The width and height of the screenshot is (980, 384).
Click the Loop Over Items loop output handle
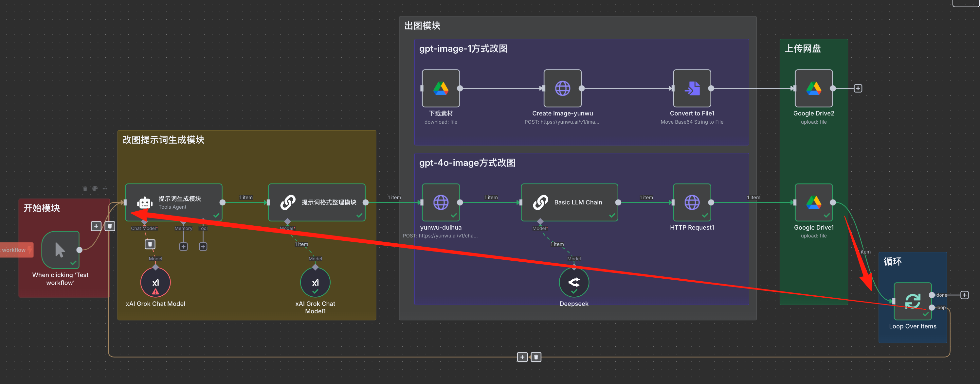931,307
